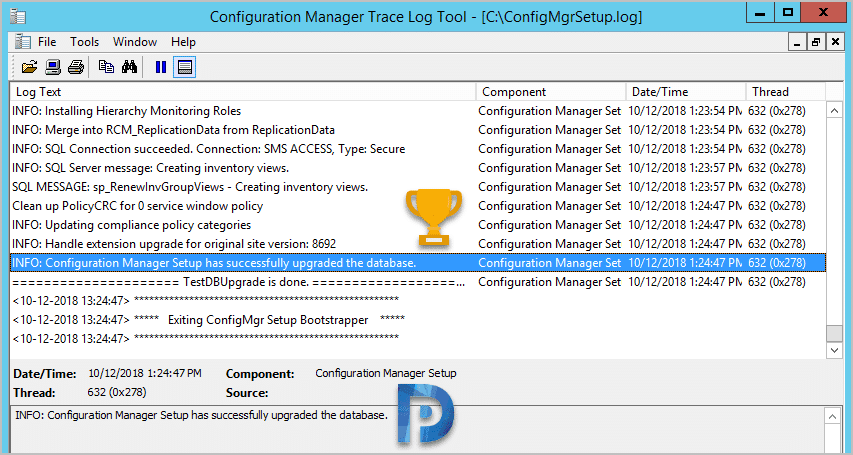Viewport: 853px width, 455px height.
Task: Sort by Log Text column header
Action: pyautogui.click(x=243, y=92)
